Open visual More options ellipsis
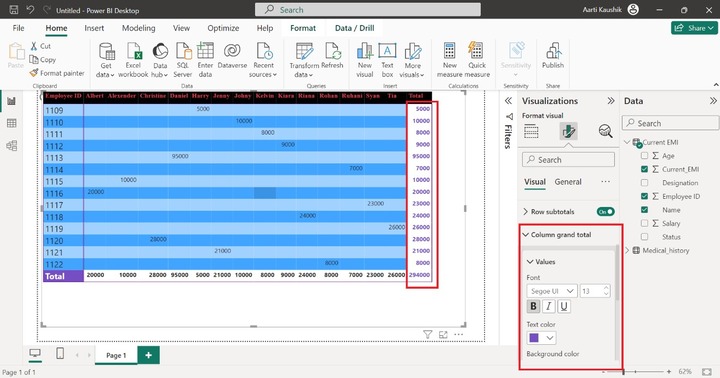Viewport: 720px width, 378px height. [x=458, y=334]
